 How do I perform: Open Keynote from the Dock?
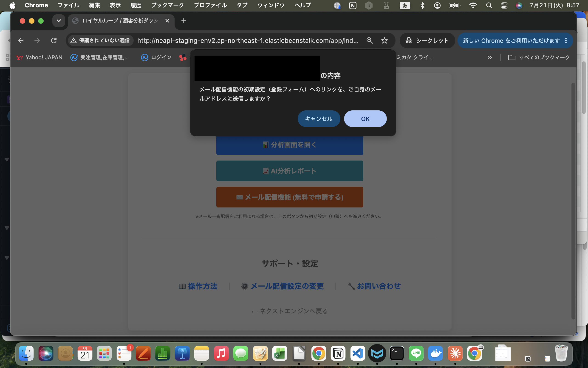pos(182,353)
